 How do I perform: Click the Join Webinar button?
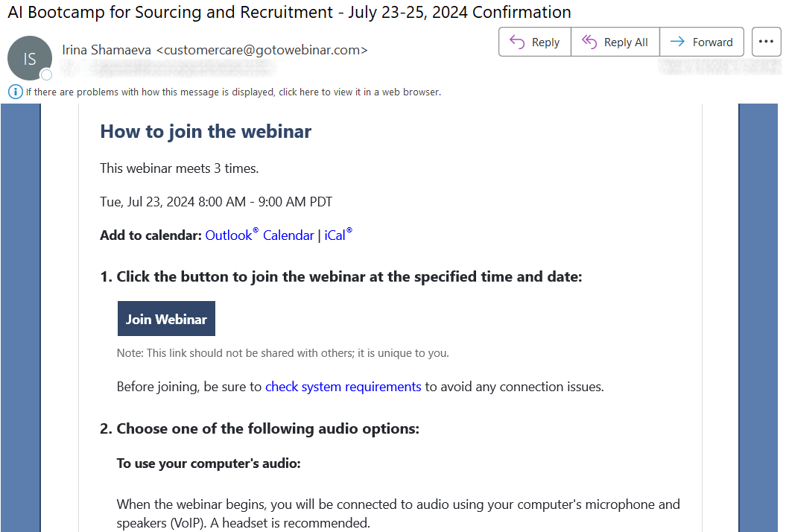click(166, 319)
